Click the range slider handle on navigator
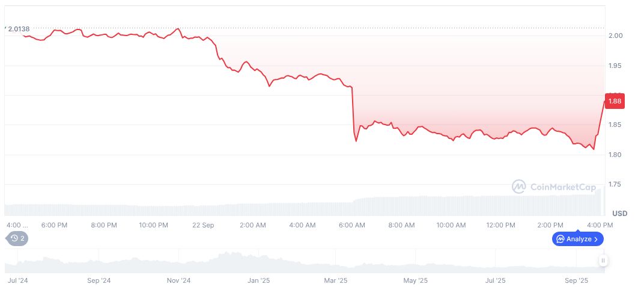644x287 pixels. pos(603,261)
